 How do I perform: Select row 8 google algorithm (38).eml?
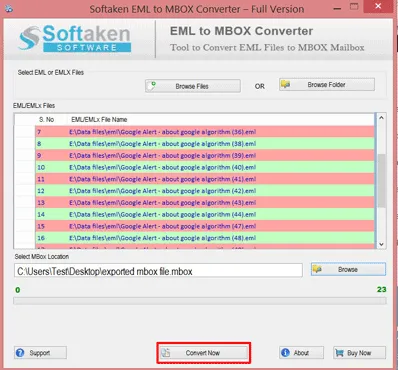tap(205, 144)
